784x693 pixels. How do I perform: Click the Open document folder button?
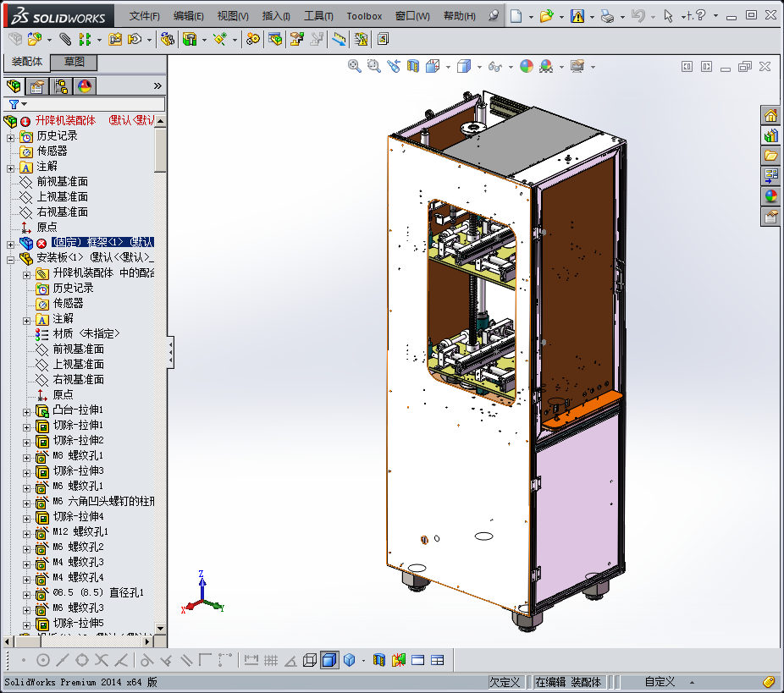pyautogui.click(x=546, y=16)
